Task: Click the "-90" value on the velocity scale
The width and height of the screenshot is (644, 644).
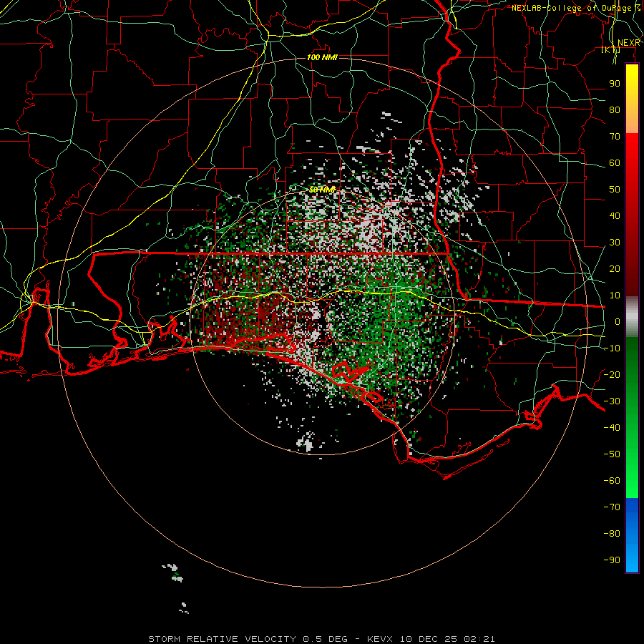Action: click(612, 560)
